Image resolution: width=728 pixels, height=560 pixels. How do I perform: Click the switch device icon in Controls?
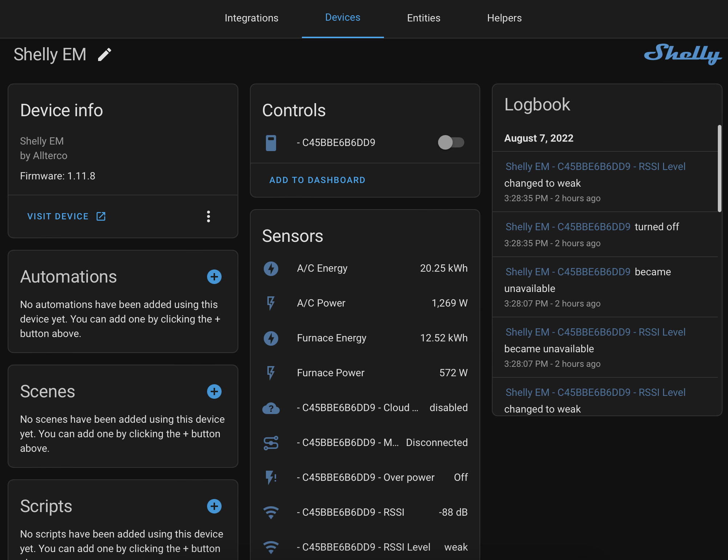271,143
